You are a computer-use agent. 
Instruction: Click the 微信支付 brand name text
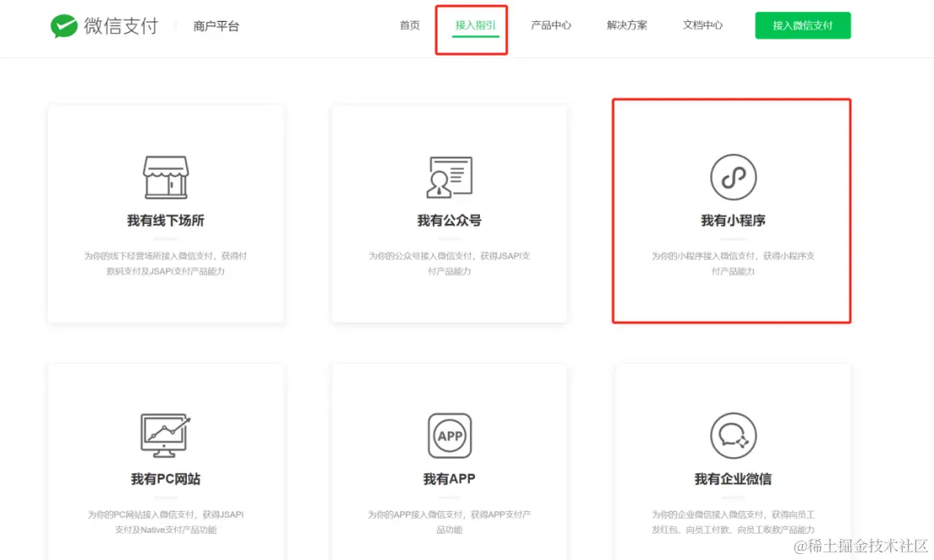click(x=121, y=25)
